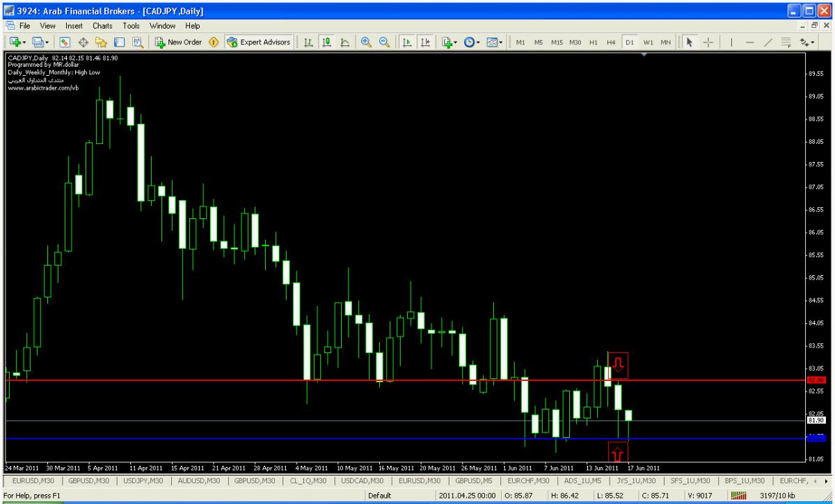Click the New Order button
Viewport: 835px width, 504px height.
pos(177,42)
